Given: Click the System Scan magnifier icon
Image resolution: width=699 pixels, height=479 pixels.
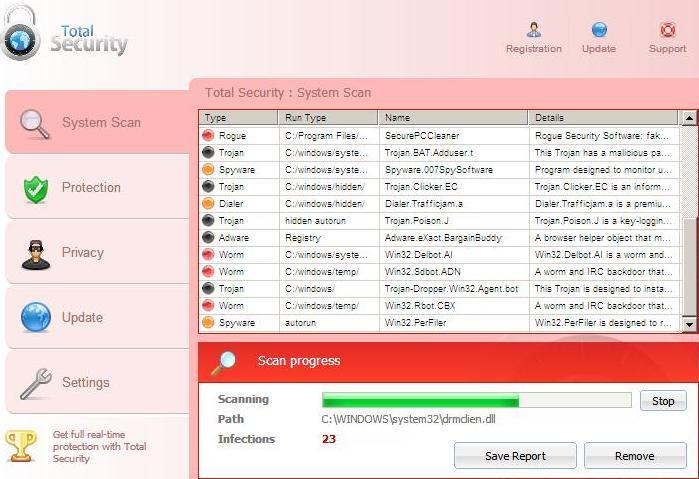Looking at the screenshot, I should pos(34,124).
